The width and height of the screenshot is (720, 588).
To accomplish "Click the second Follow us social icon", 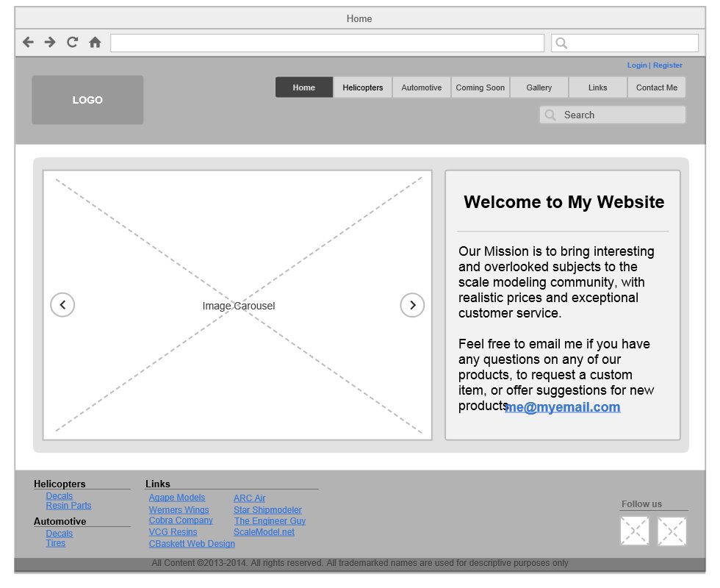I will (x=672, y=531).
